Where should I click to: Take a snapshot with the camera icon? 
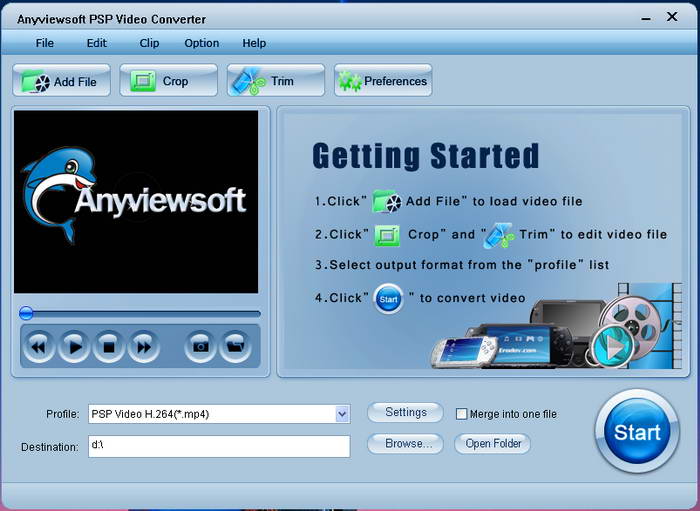(x=200, y=346)
